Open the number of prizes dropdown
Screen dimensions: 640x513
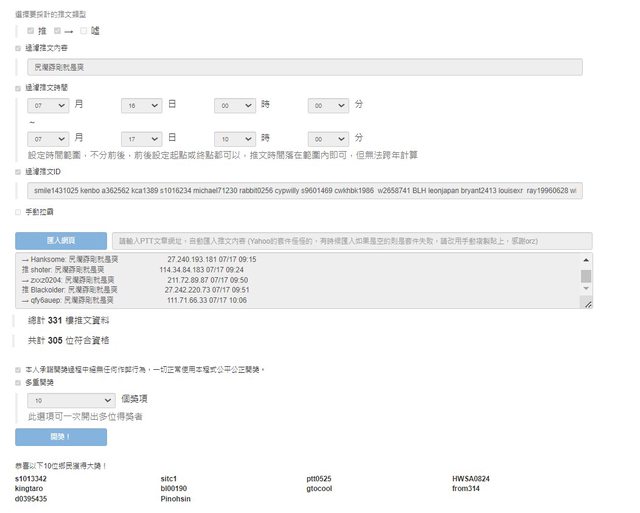[71, 399]
